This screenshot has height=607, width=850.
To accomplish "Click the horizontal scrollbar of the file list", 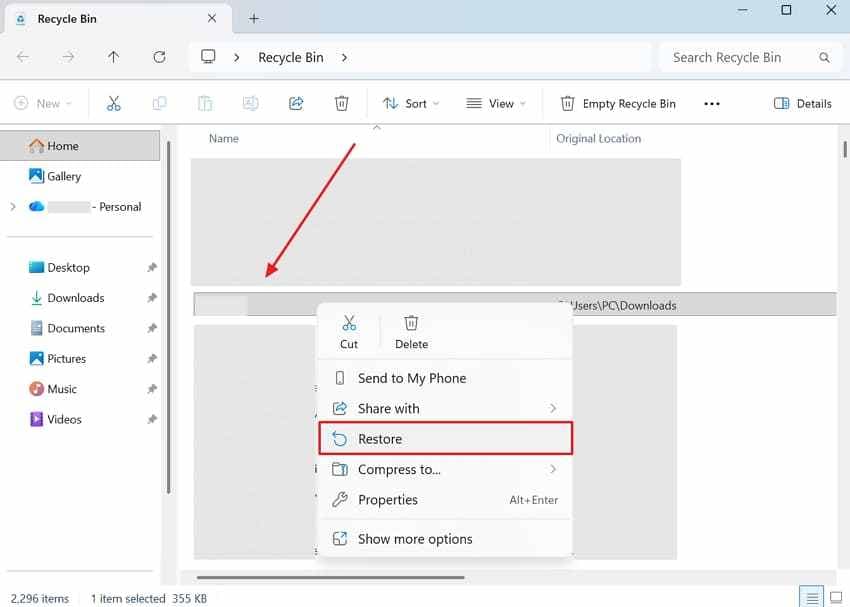I will [x=331, y=577].
